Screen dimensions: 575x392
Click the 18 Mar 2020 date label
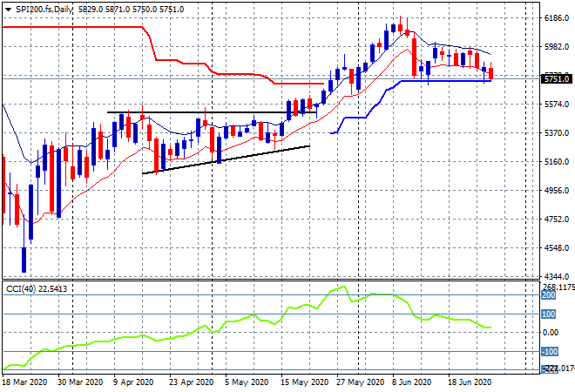[25, 382]
